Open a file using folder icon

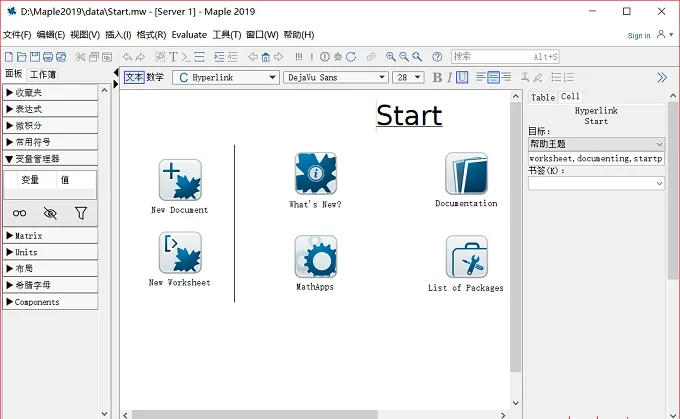tap(22, 57)
